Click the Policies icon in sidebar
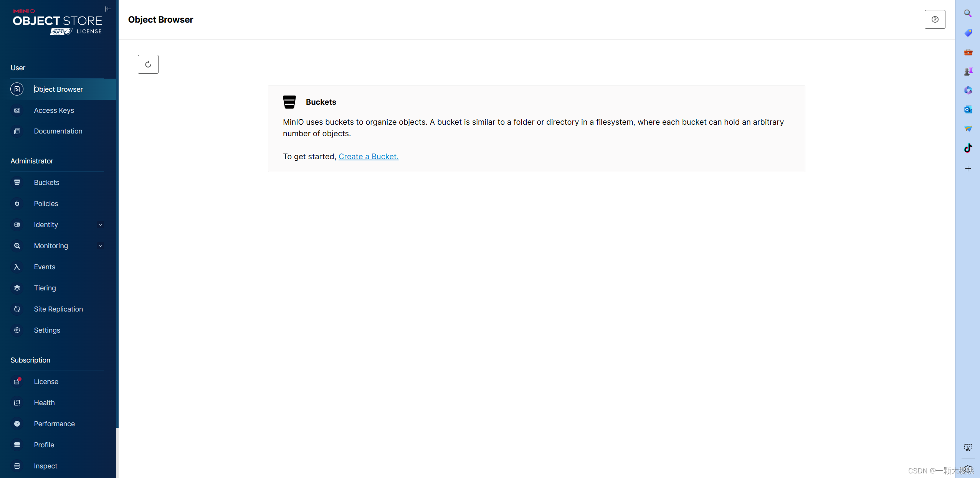Image resolution: width=980 pixels, height=478 pixels. pos(17,204)
